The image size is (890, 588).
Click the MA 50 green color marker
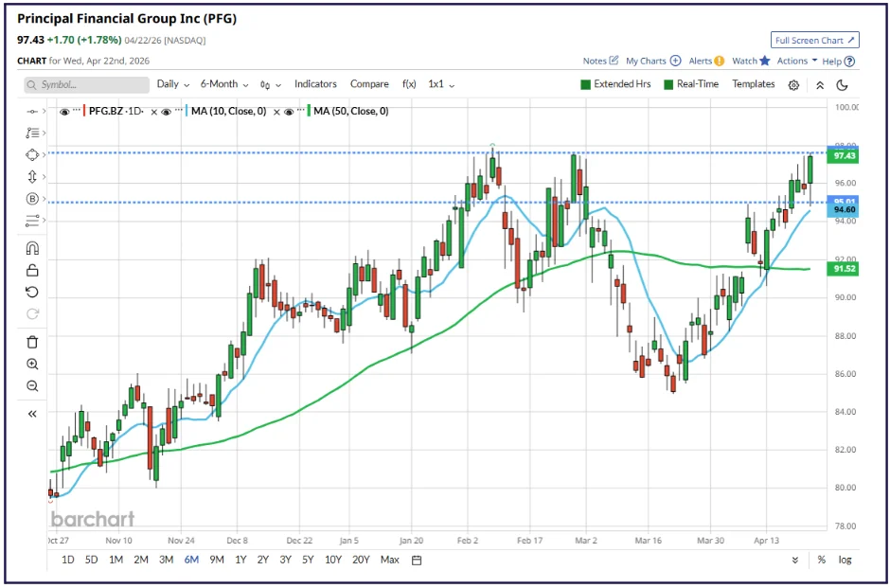(309, 111)
